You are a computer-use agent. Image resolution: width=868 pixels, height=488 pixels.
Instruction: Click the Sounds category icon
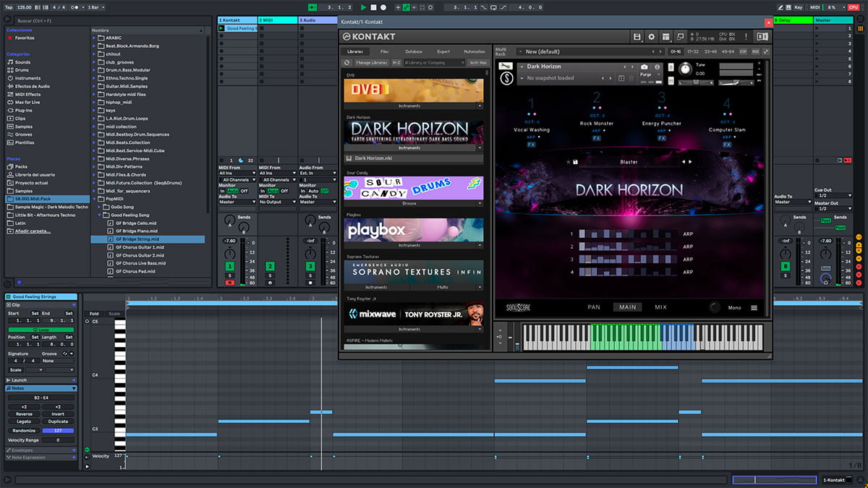pos(10,62)
